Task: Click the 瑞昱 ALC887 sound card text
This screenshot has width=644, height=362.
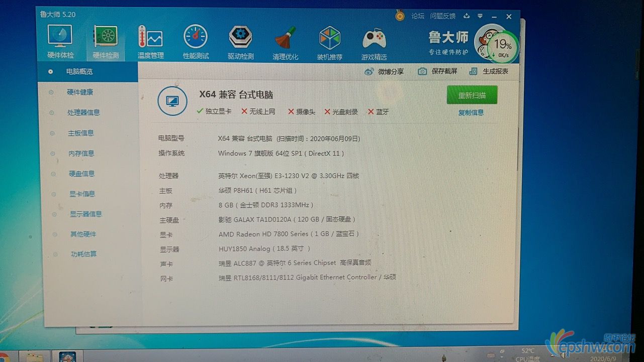Action: 295,263
